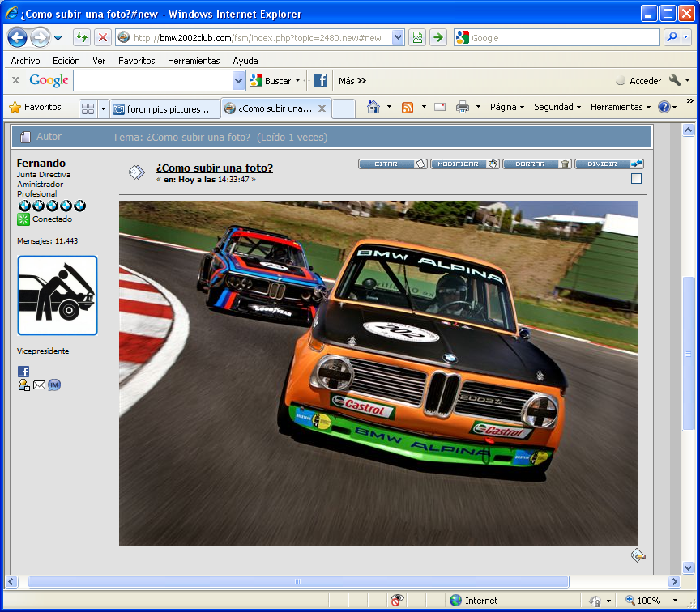Click the email envelope icon in profile

(39, 385)
